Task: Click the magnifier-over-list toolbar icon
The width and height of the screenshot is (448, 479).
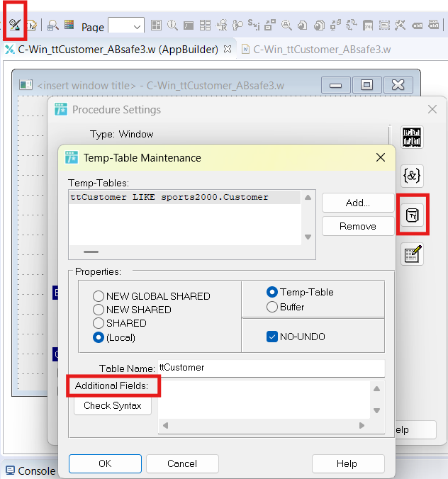Action: (x=53, y=26)
